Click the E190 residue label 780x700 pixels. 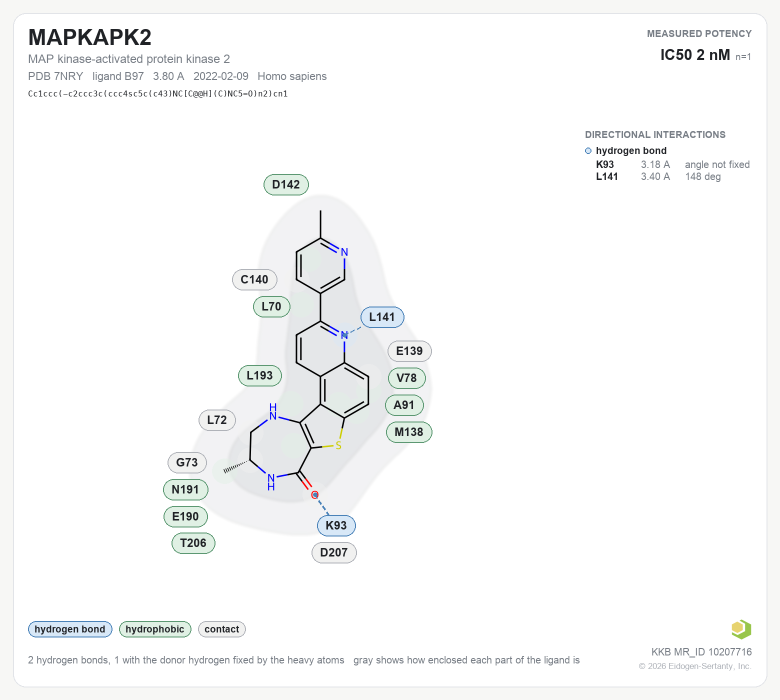click(185, 516)
